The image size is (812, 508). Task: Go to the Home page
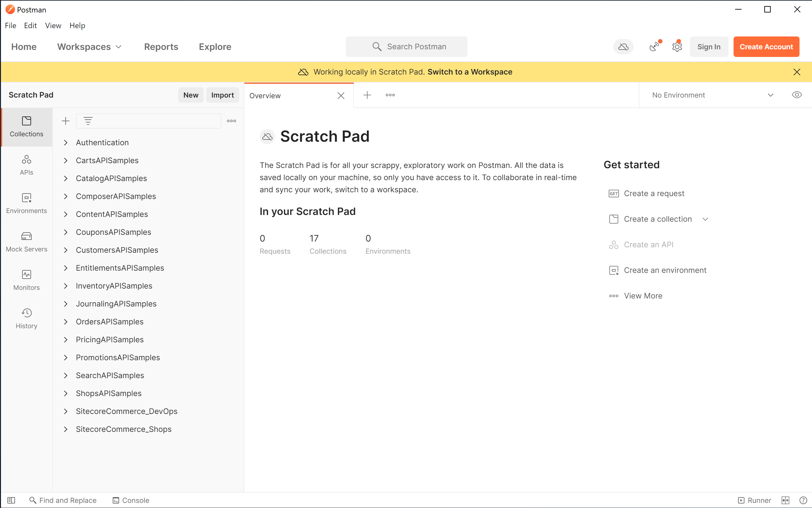[x=24, y=47]
